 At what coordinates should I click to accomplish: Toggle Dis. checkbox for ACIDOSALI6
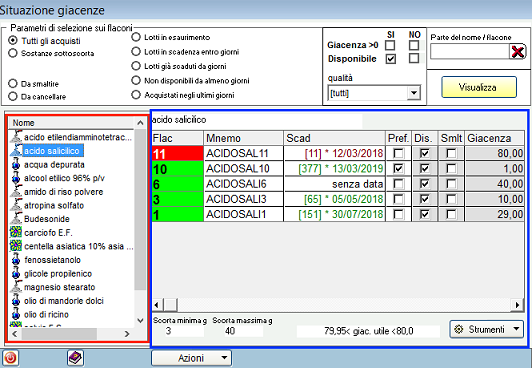pos(424,184)
